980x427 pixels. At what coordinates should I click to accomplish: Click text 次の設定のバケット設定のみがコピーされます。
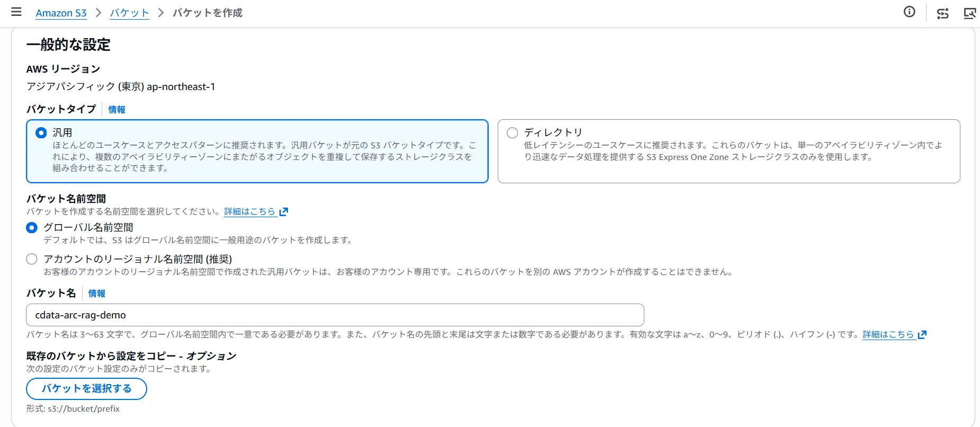120,369
